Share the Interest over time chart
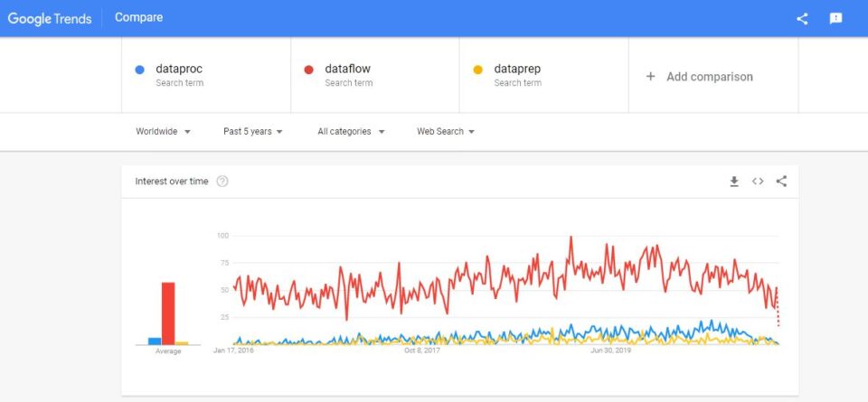Viewport: 868px width, 402px height. [781, 182]
